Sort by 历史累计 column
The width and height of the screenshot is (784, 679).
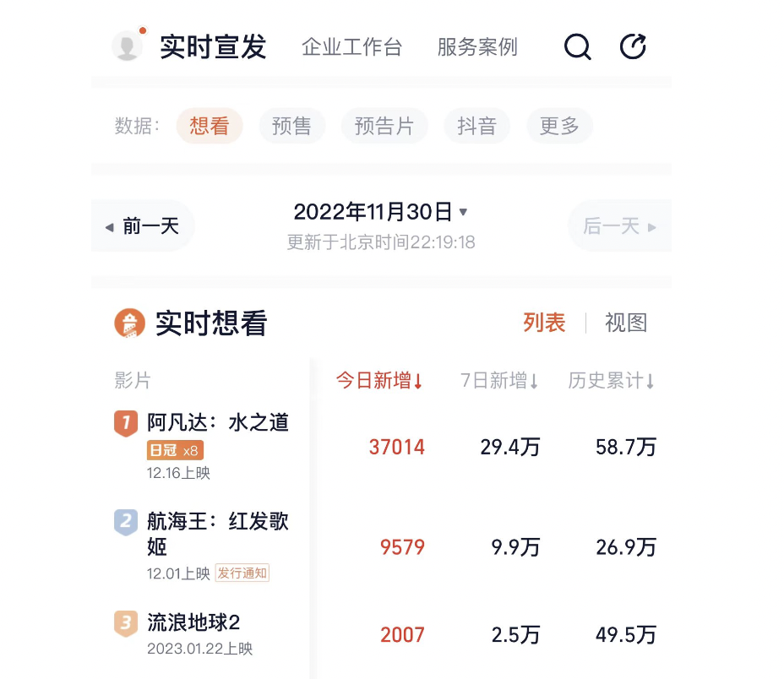(x=612, y=381)
